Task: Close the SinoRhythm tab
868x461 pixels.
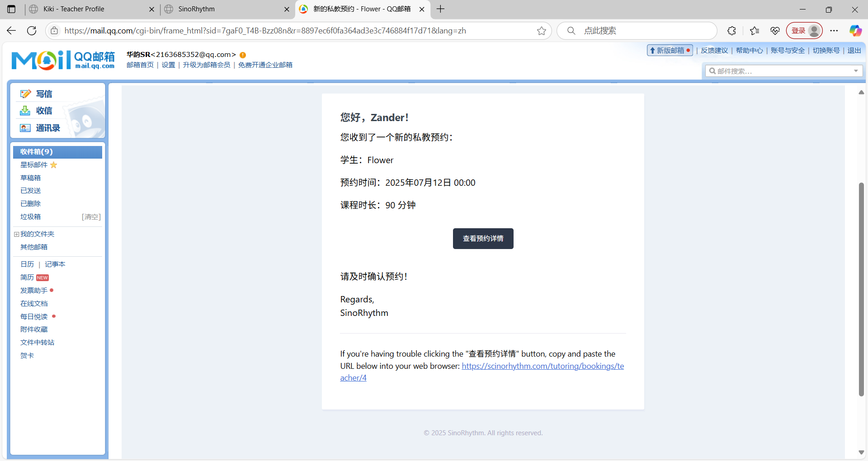Action: click(287, 9)
